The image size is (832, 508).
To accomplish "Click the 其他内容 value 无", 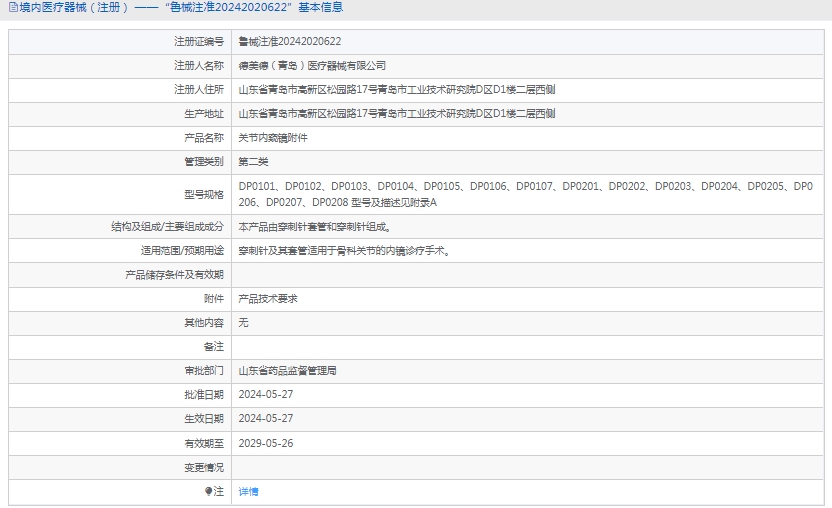I will (x=243, y=323).
